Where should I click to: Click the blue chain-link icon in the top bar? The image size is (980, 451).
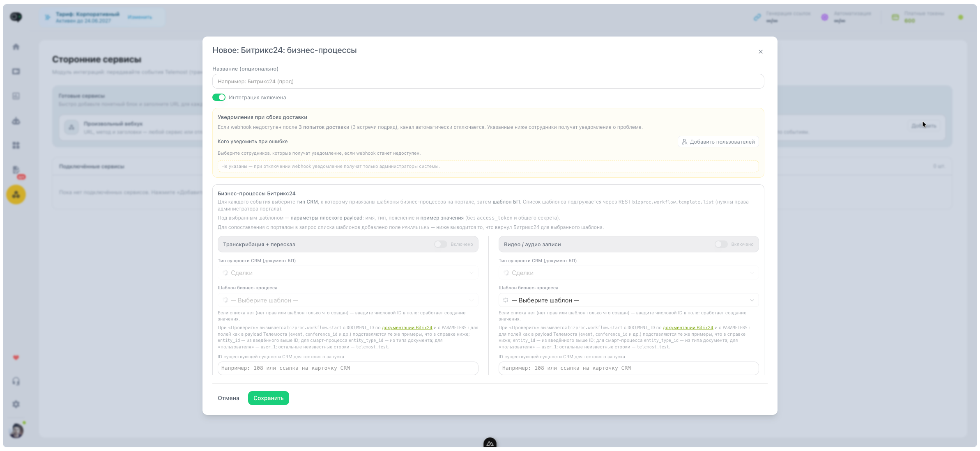coord(757,17)
